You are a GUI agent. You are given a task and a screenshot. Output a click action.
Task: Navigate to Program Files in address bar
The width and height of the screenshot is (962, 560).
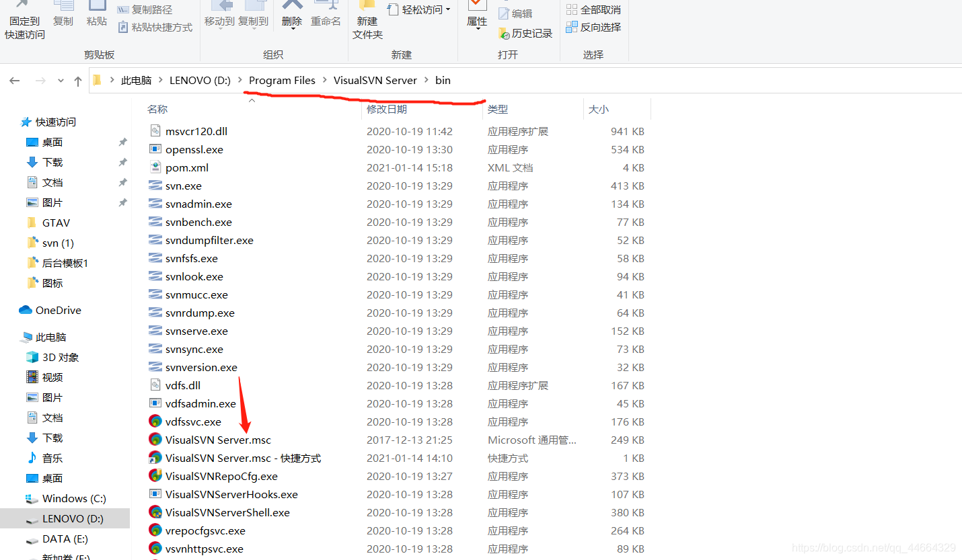pos(282,81)
